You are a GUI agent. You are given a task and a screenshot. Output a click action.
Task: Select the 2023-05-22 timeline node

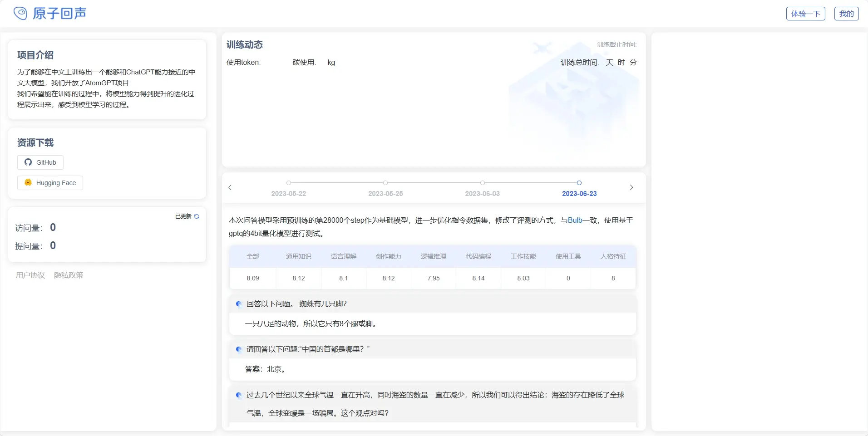pyautogui.click(x=289, y=183)
